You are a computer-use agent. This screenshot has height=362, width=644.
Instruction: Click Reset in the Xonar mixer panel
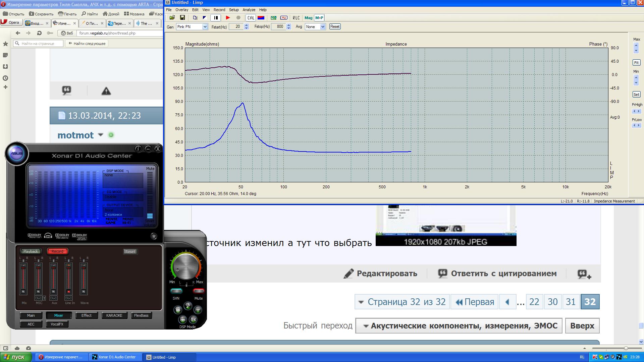130,252
